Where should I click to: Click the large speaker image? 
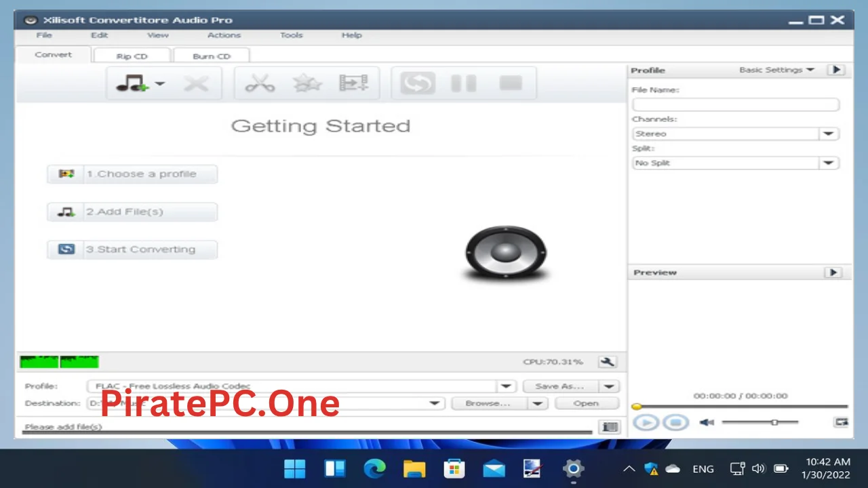(506, 253)
